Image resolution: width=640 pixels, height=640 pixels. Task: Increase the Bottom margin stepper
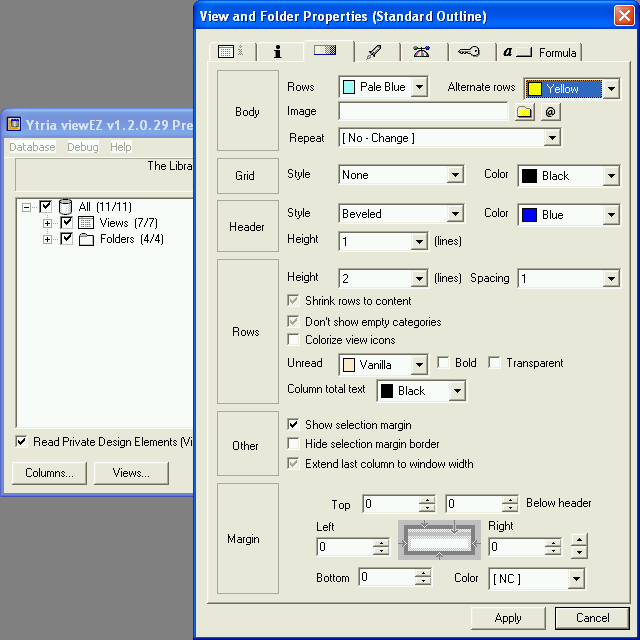[423, 573]
